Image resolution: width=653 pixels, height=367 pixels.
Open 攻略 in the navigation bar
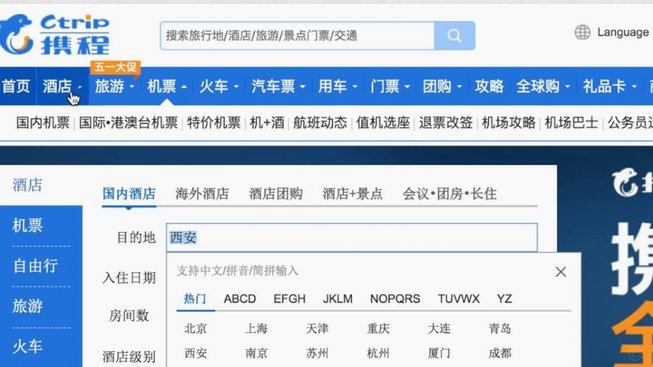[x=489, y=86]
